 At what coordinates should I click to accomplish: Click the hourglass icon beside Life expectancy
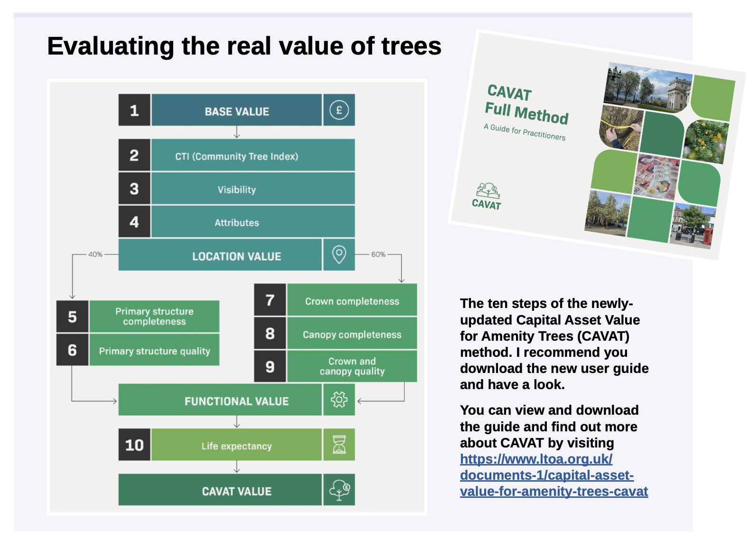coord(339,445)
